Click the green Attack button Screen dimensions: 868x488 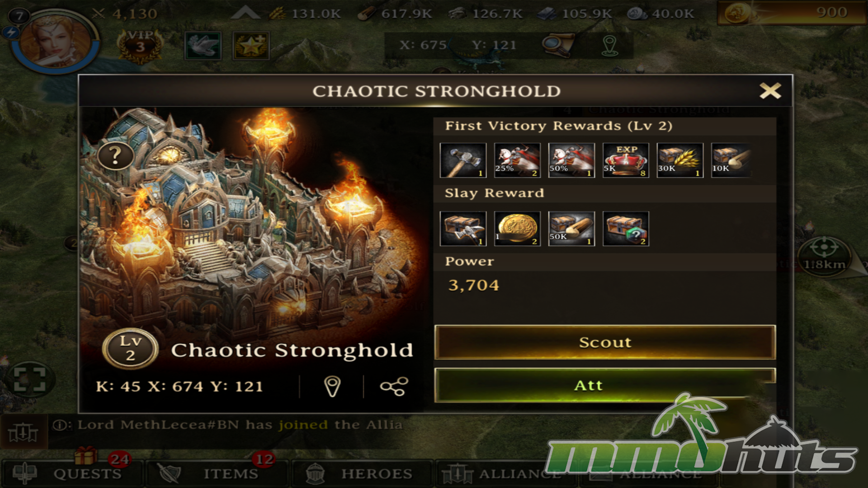tap(605, 385)
